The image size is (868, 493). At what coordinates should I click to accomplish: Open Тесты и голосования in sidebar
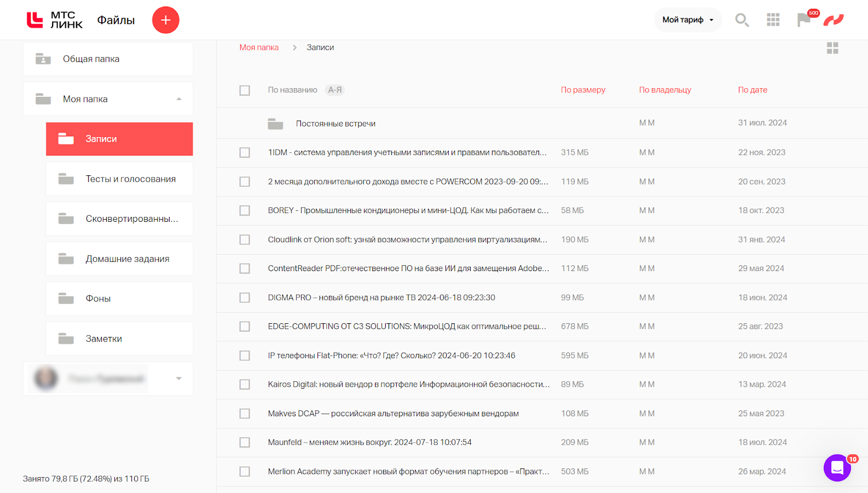pos(119,179)
